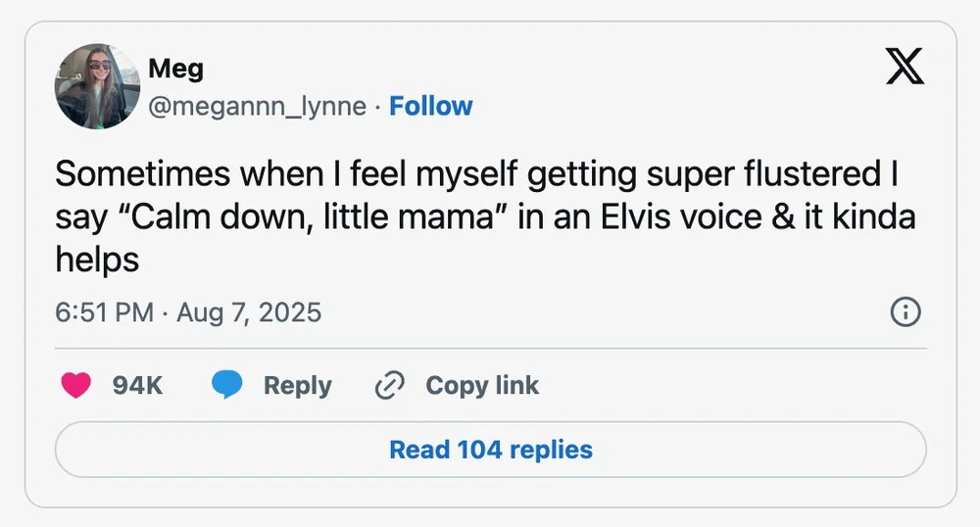Screen dimensions: 980x527
Task: Click the blue reply speech bubble icon
Action: [x=227, y=386]
